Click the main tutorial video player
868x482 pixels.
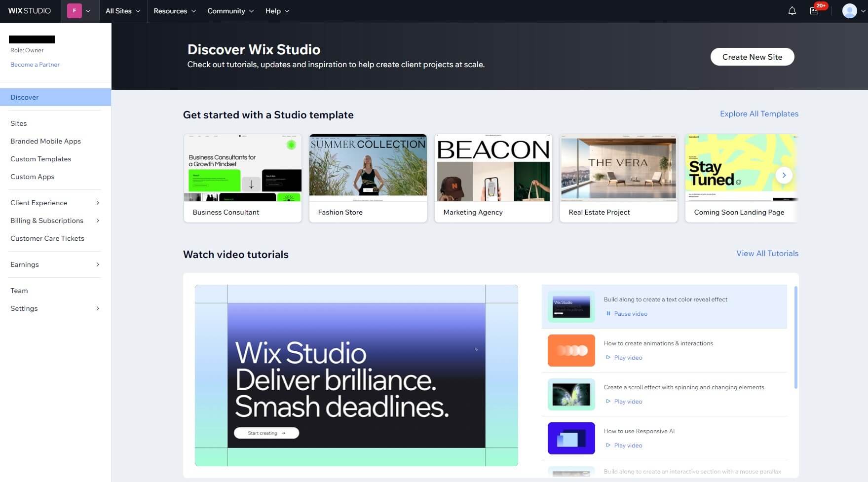tap(356, 375)
